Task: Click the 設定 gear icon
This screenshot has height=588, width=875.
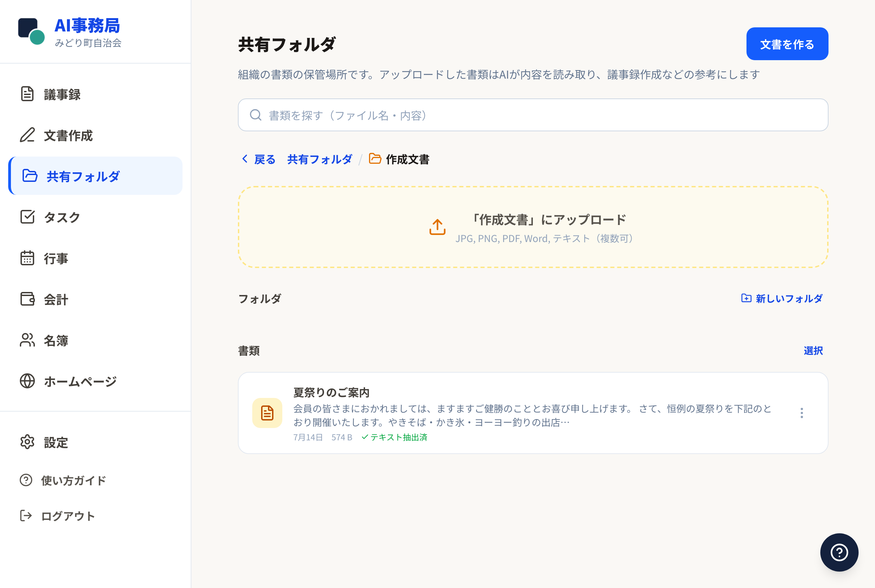Action: tap(27, 442)
